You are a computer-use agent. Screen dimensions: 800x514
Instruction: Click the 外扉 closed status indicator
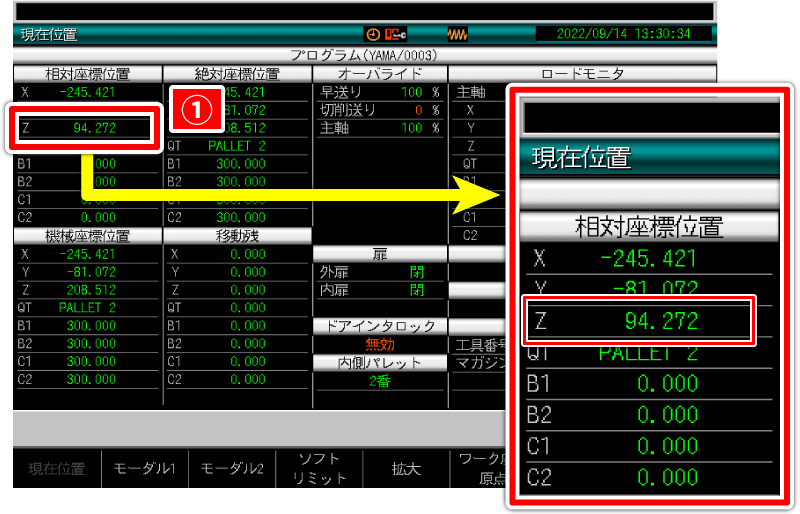[416, 272]
